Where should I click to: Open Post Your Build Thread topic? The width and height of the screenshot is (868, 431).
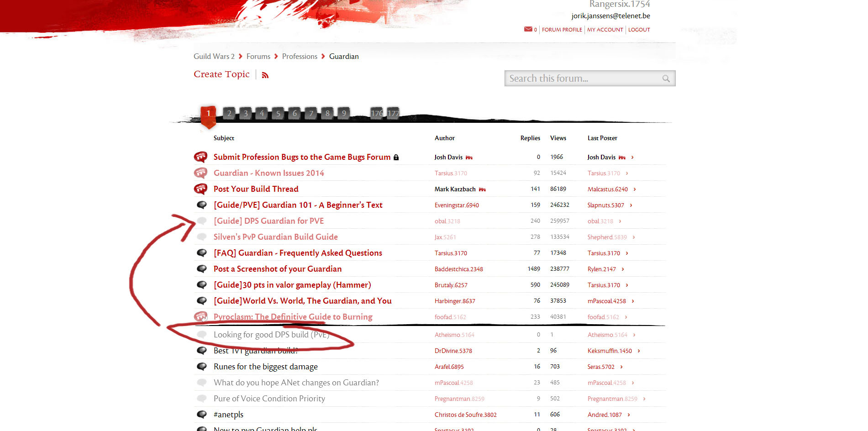point(256,189)
